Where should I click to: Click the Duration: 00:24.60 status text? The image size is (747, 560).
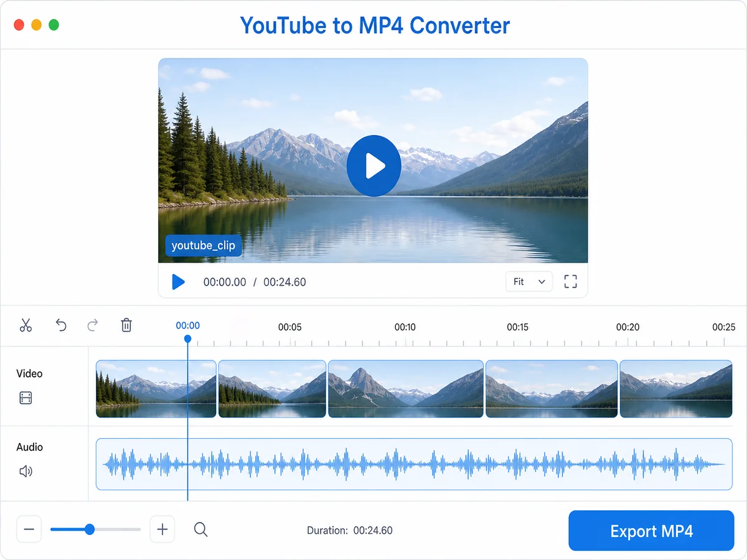[x=350, y=531]
